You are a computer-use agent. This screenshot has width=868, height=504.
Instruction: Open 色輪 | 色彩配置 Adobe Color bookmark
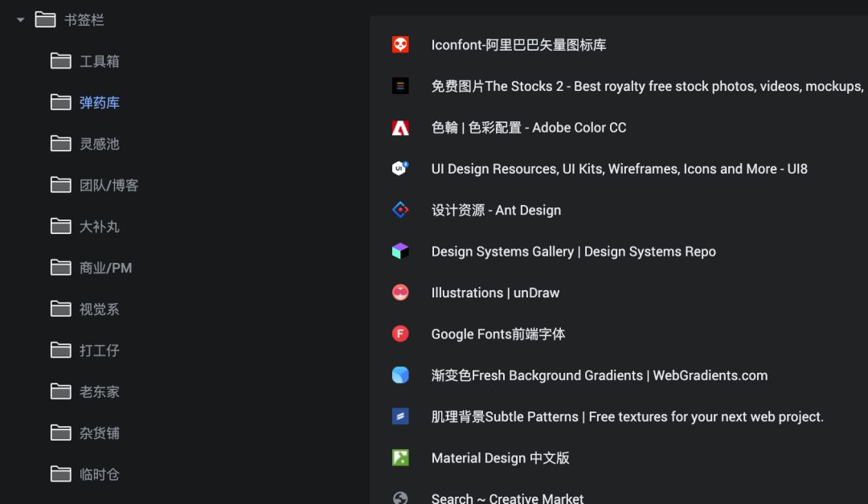tap(529, 128)
